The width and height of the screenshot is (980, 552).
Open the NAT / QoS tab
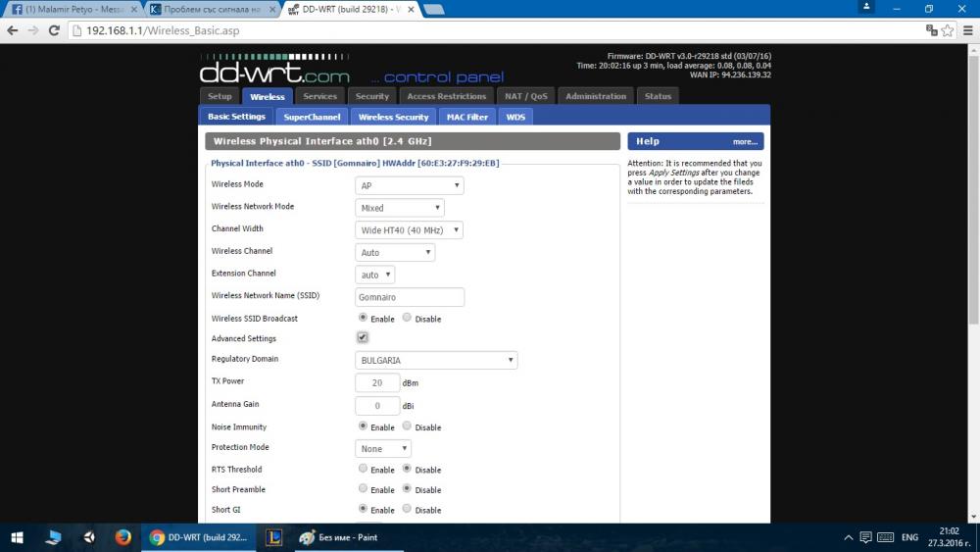point(525,96)
